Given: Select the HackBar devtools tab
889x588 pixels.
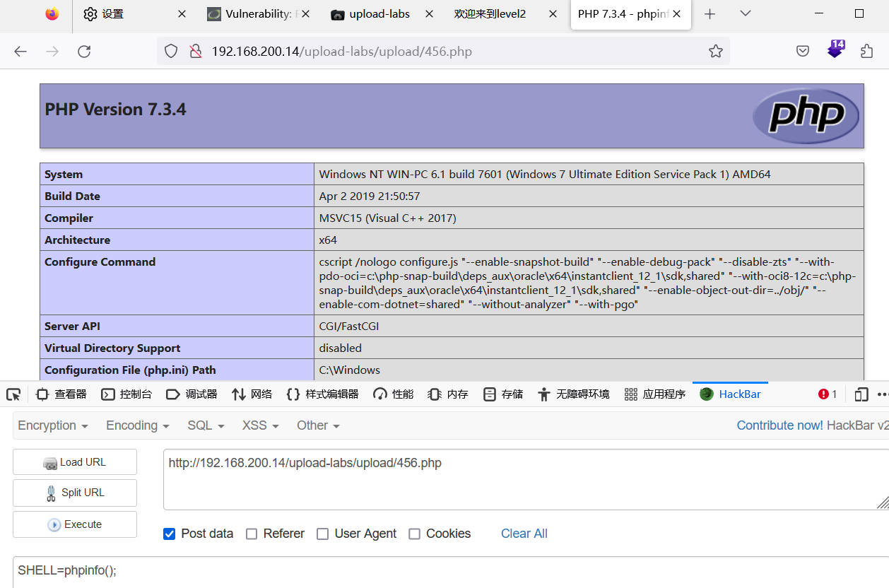Looking at the screenshot, I should pyautogui.click(x=730, y=394).
